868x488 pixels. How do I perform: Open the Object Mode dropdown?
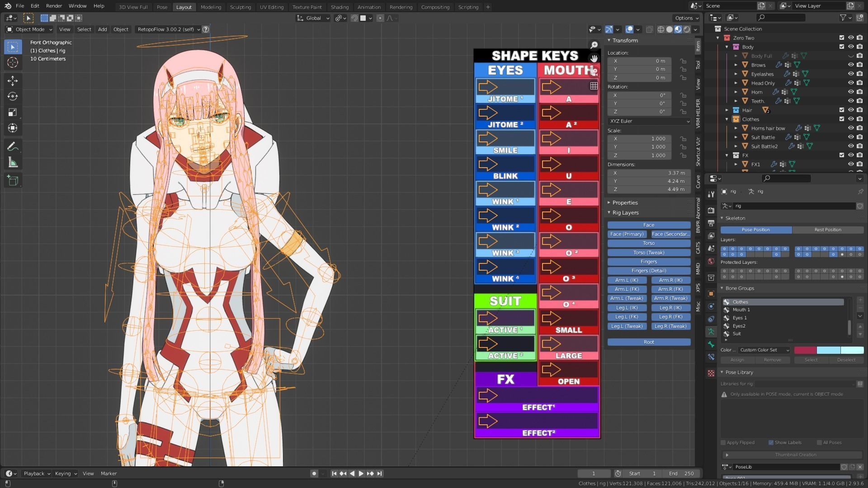tap(29, 29)
